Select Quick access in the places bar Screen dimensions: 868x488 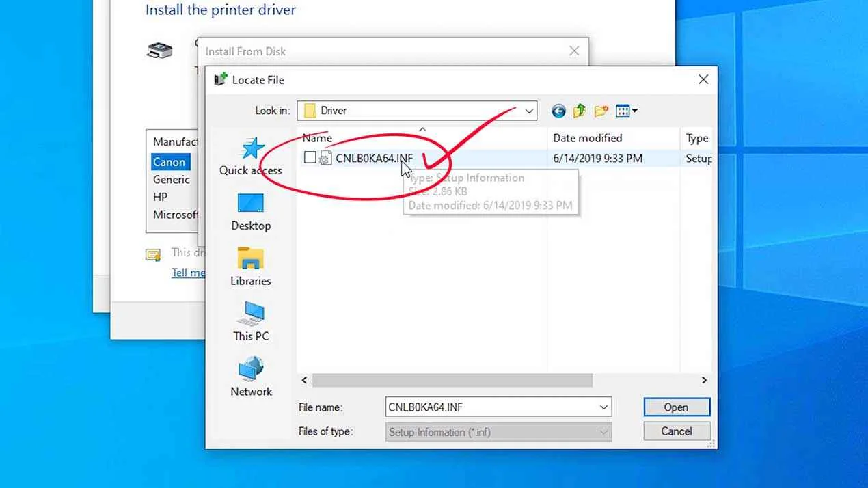point(251,157)
